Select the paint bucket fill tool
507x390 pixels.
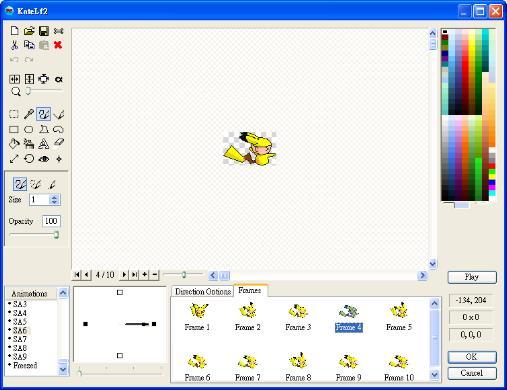14,144
